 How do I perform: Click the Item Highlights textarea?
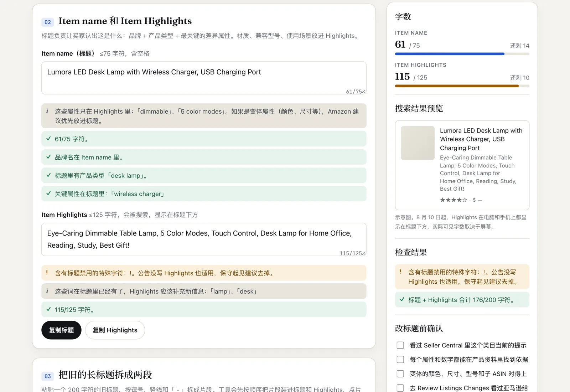[x=204, y=239]
